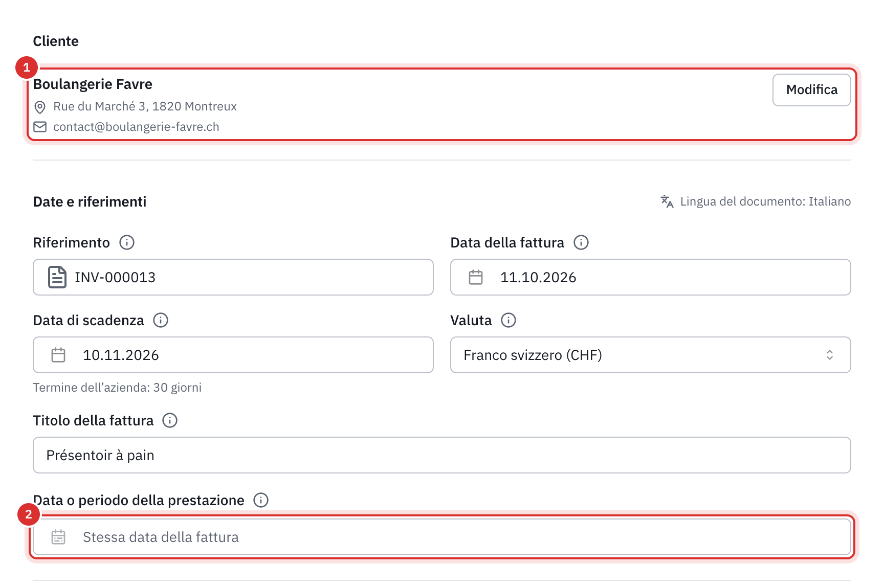This screenshot has height=588, width=884.
Task: Click the location pin icon by the address
Action: tap(40, 107)
